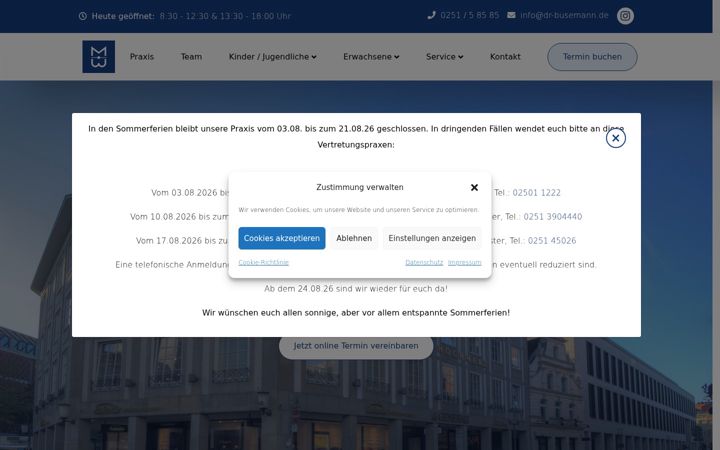Viewport: 720px width, 450px height.
Task: Open the Praxis menu item
Action: (x=142, y=57)
